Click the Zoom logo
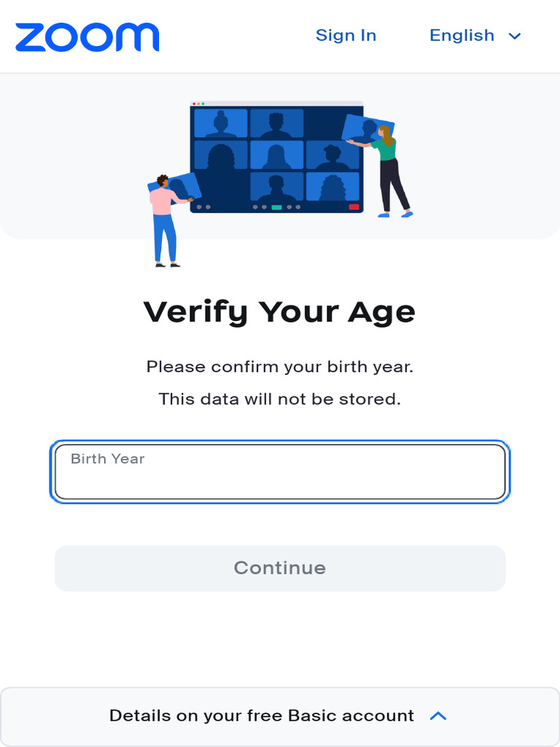 click(87, 37)
